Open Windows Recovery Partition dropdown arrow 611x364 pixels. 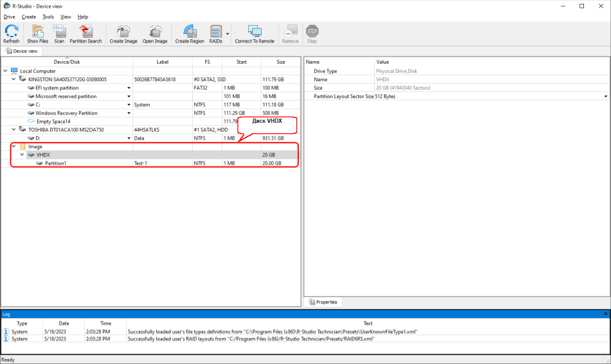pyautogui.click(x=129, y=113)
